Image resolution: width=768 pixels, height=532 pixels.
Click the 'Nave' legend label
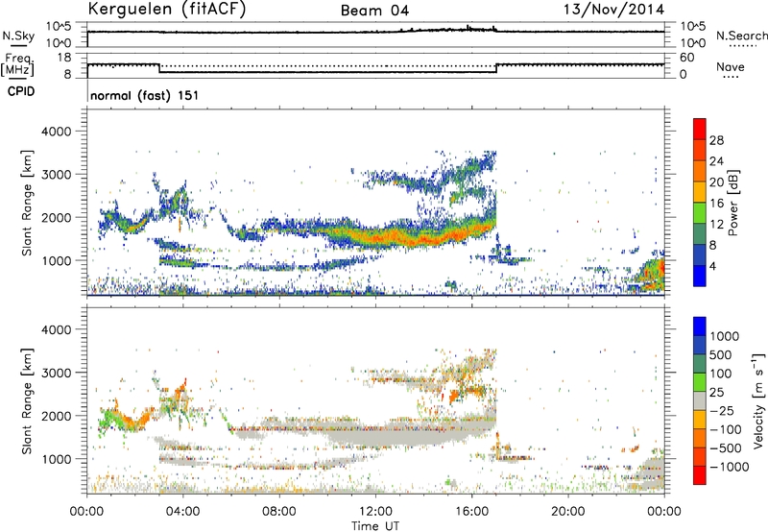point(731,66)
